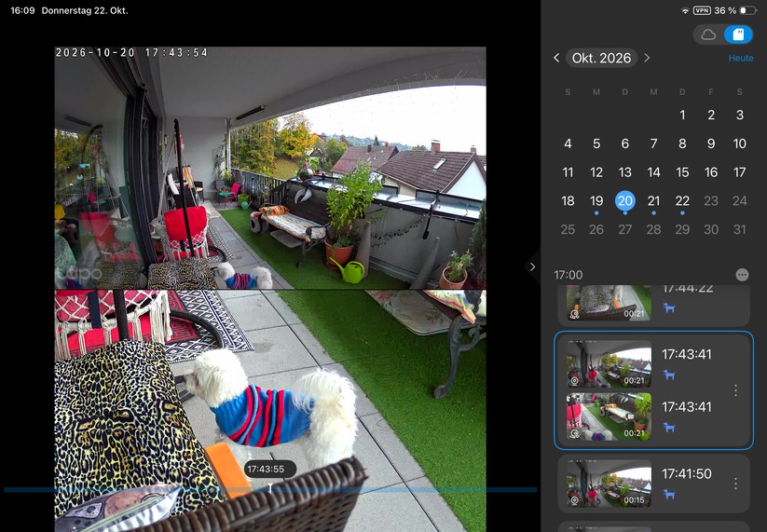
Task: Switch to cloud storage recordings
Action: click(708, 34)
